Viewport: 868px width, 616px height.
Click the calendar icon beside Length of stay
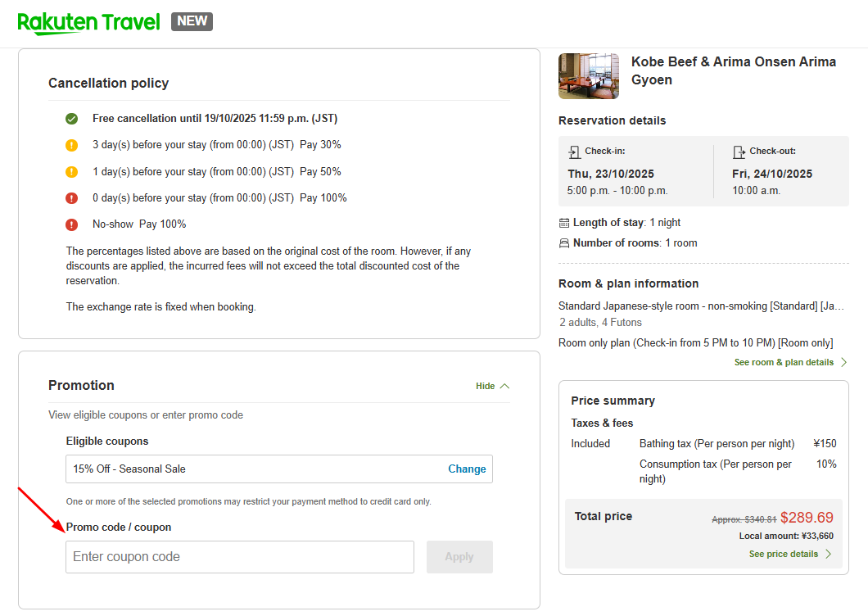564,223
